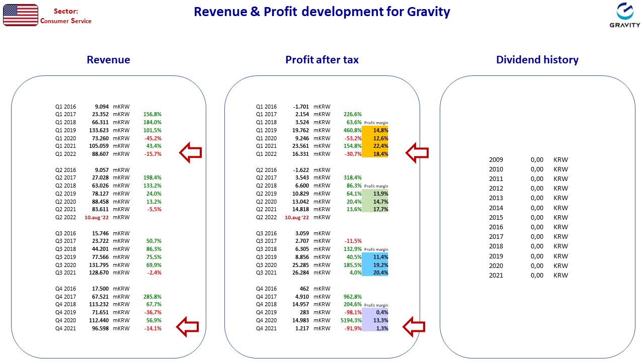
Task: Click the orange 22,4% profit margin cell
Action: click(375, 146)
